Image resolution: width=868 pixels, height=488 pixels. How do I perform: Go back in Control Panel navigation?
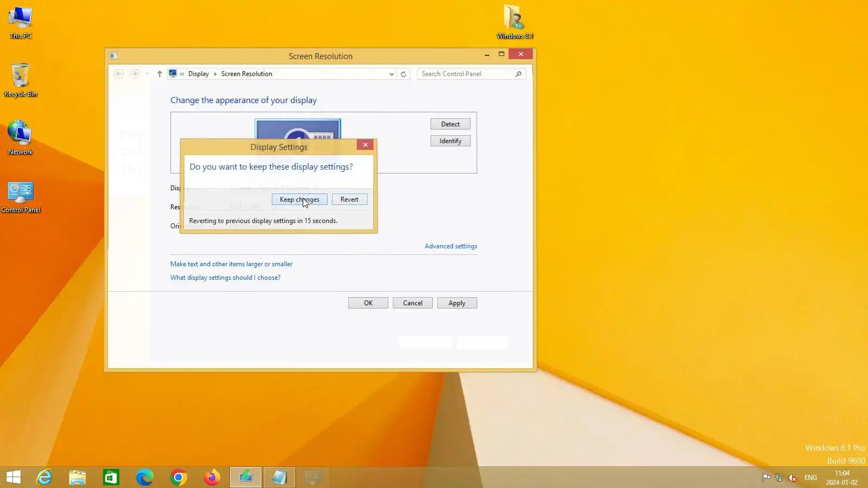[x=119, y=74]
